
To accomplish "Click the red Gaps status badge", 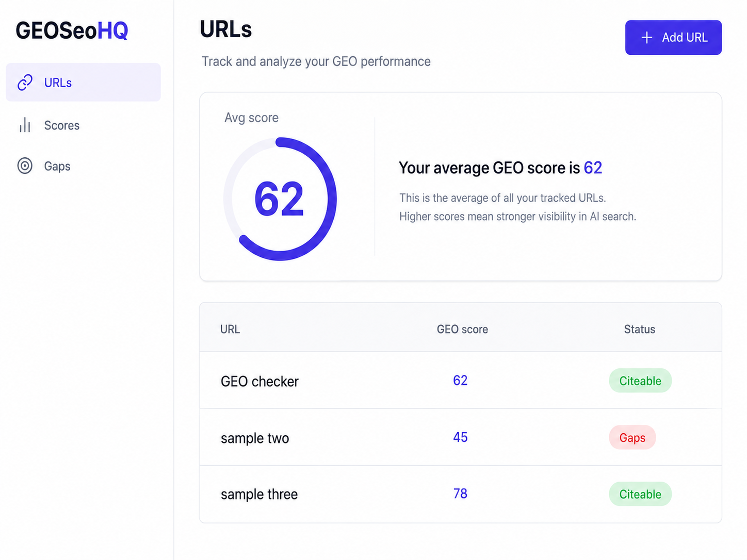I will 632,437.
